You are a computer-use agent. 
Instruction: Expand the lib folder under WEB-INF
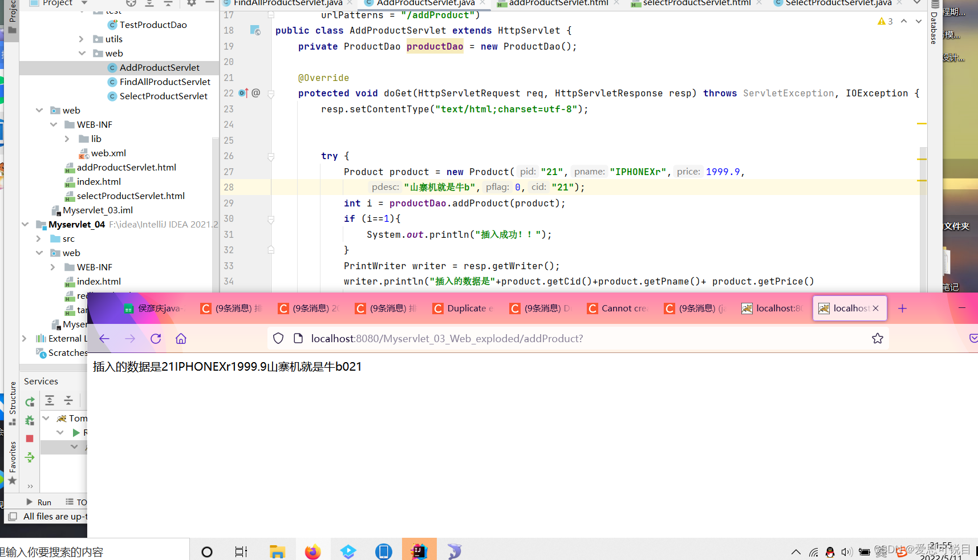67,139
